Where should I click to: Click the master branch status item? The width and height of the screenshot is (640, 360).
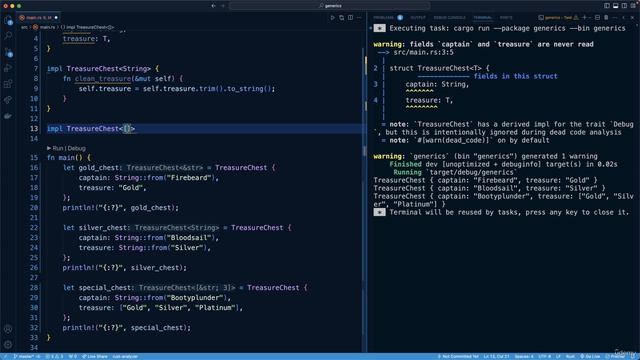tap(27, 356)
